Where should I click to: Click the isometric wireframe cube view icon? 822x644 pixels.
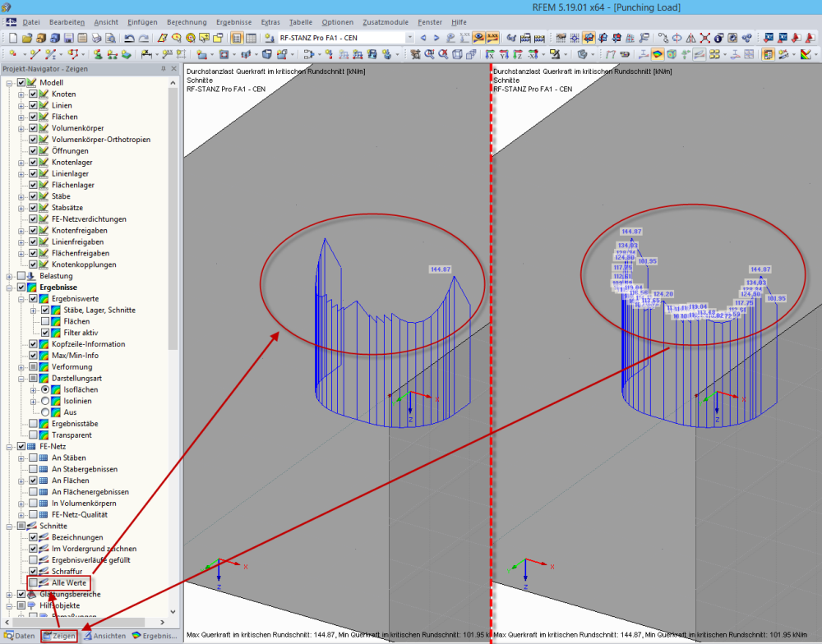click(x=457, y=54)
